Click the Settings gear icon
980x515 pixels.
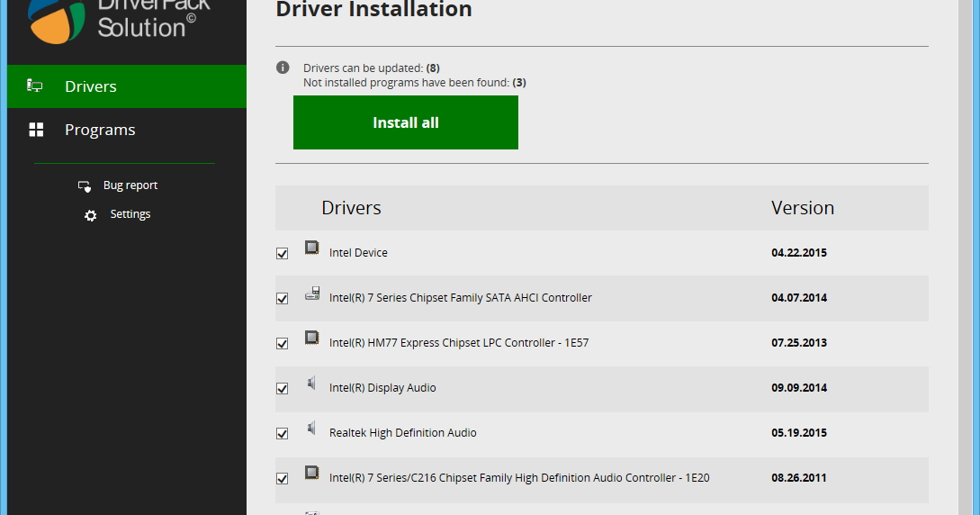(x=91, y=215)
